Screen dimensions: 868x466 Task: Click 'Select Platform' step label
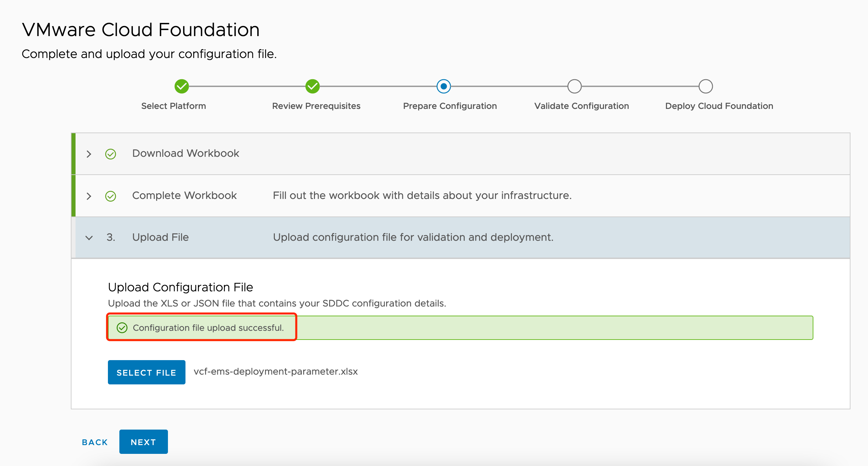click(174, 106)
